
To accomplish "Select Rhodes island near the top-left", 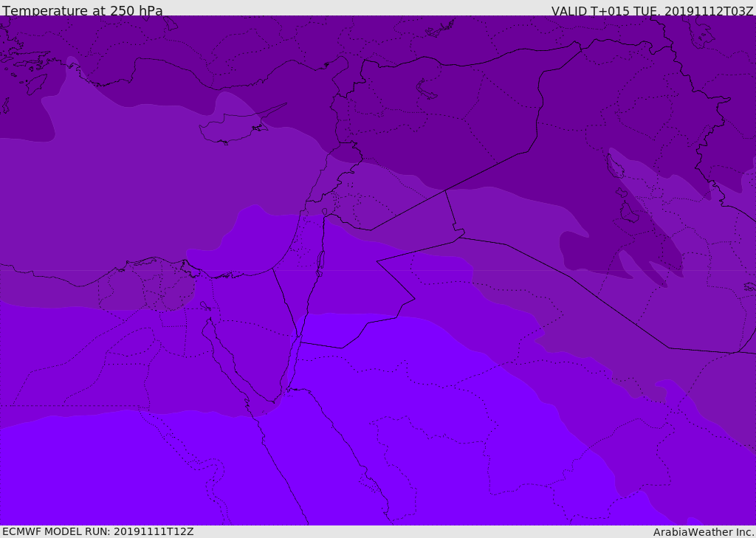I will coord(35,83).
